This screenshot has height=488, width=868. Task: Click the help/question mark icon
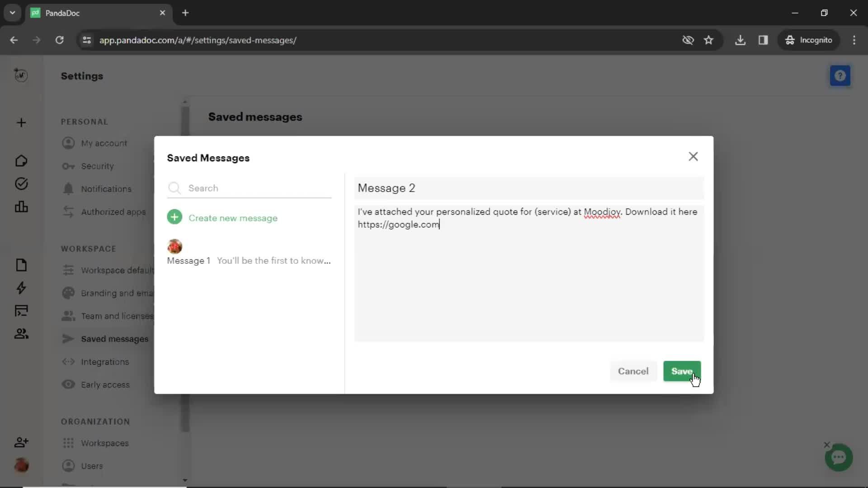click(x=840, y=75)
